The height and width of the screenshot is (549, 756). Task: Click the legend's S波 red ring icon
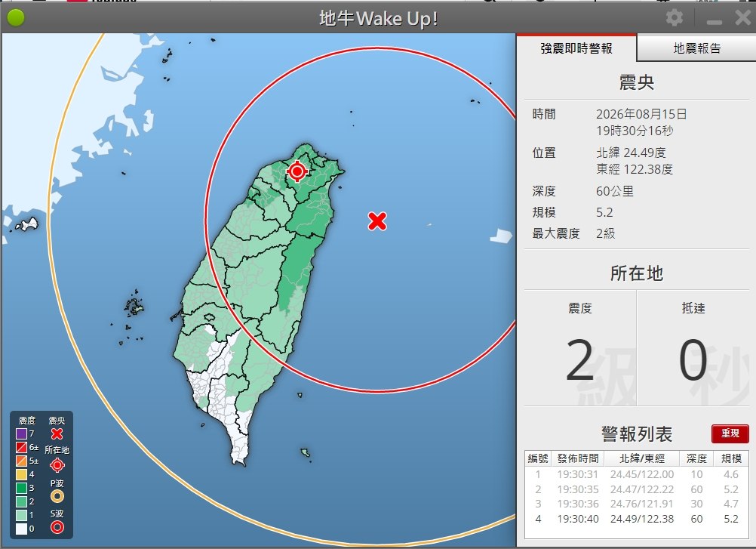(57, 527)
